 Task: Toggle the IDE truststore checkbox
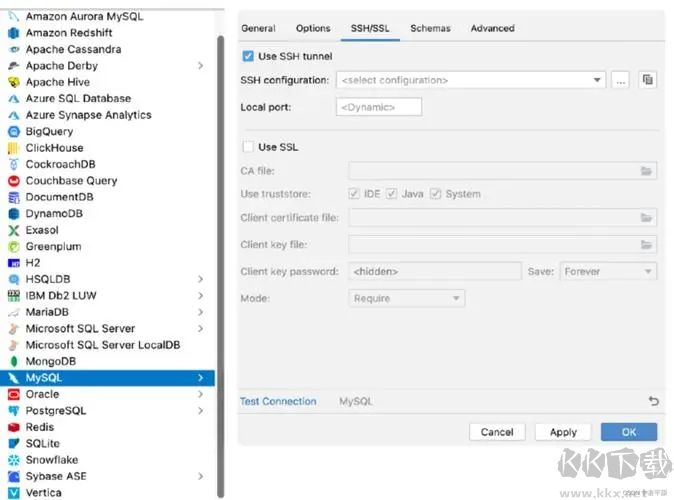pyautogui.click(x=354, y=194)
